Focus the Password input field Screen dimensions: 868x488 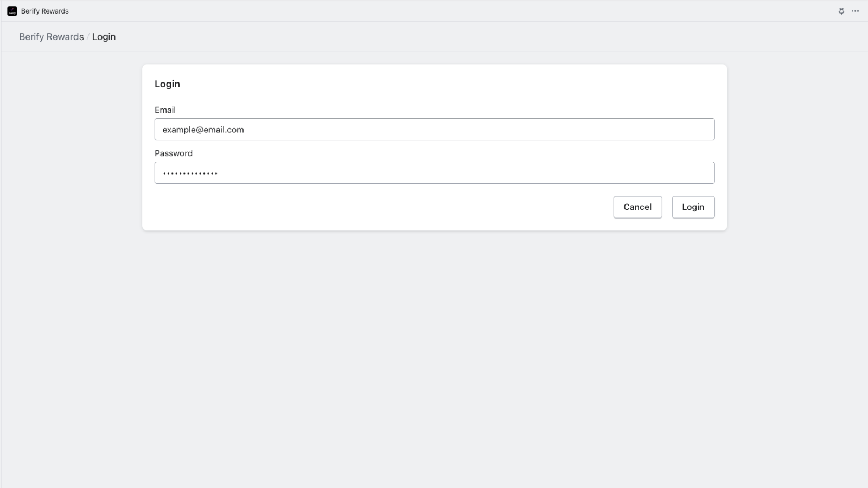[x=435, y=173]
